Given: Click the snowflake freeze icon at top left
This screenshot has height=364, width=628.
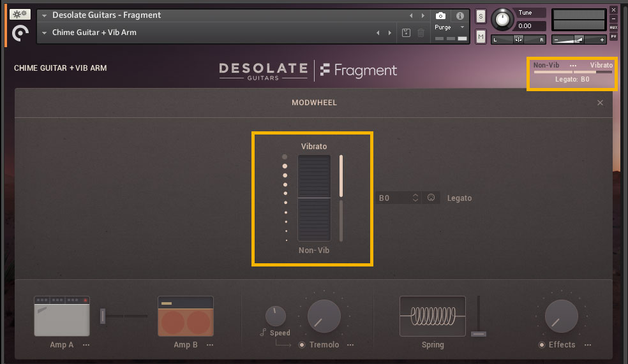Looking at the screenshot, I should [20, 15].
